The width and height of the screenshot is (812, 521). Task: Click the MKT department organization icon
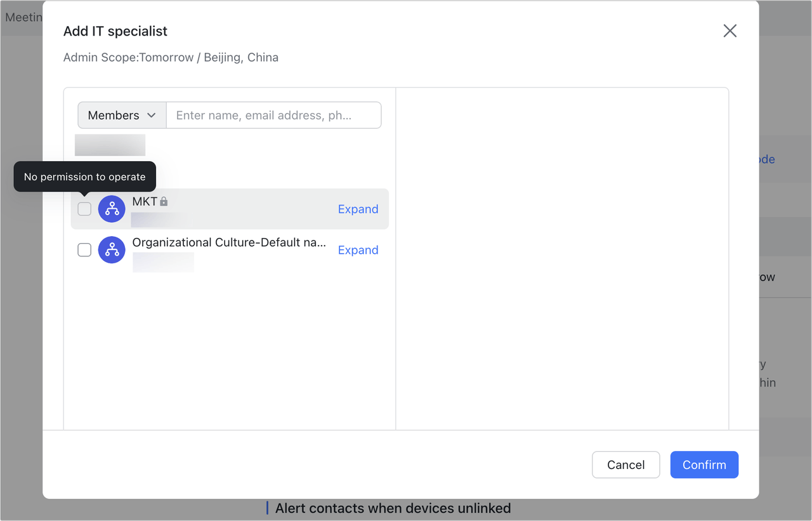pos(112,209)
